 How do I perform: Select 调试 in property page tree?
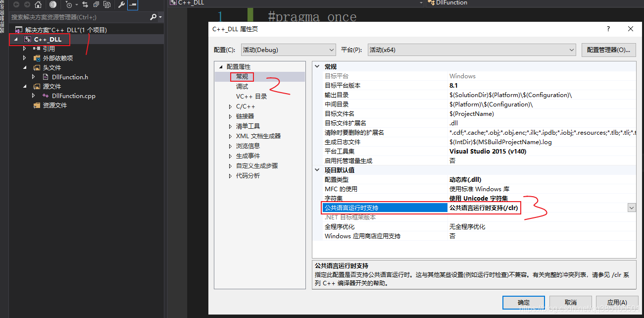pyautogui.click(x=242, y=86)
